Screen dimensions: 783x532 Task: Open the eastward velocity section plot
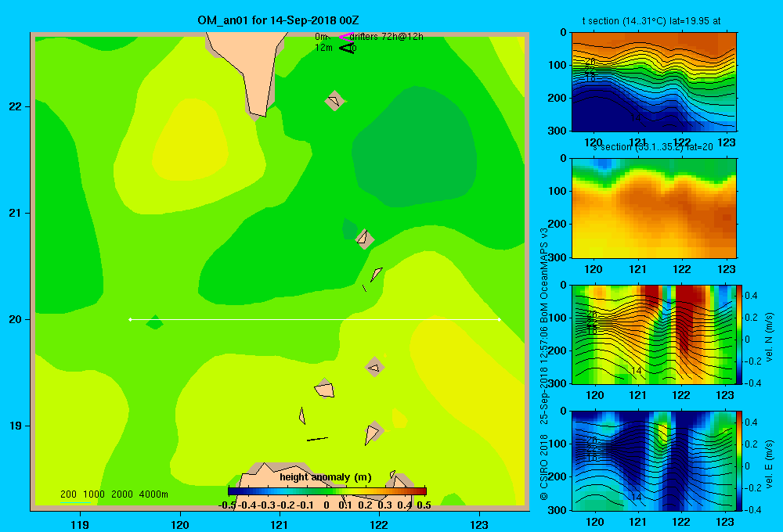(x=654, y=461)
